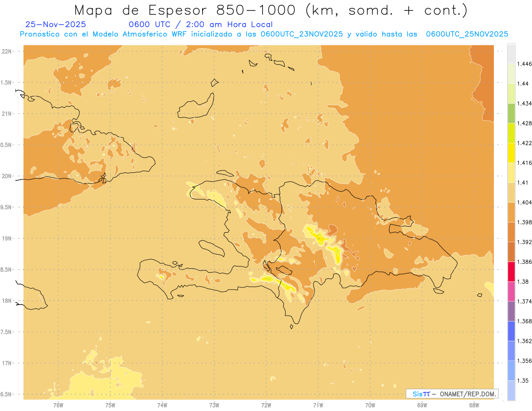Click the green 1.428–1.434 legend swatch

tap(511, 113)
